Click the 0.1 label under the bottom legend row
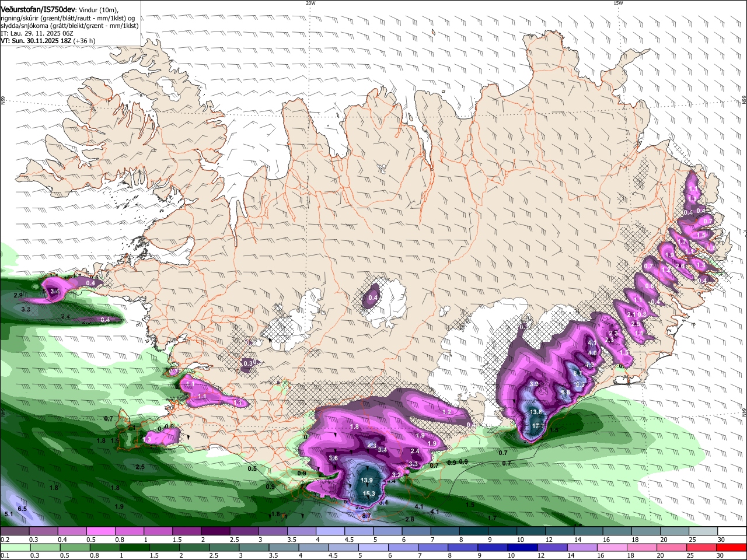 coord(5,555)
